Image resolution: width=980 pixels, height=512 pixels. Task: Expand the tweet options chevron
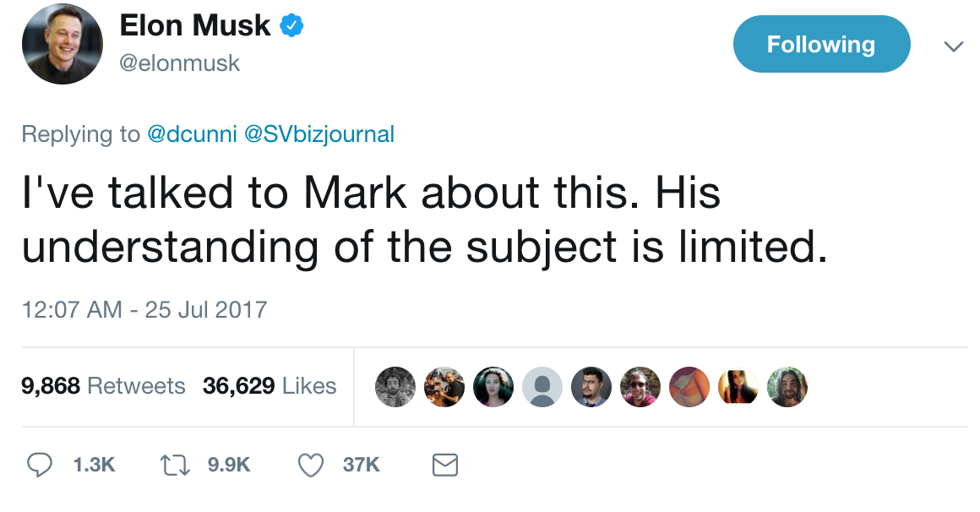[x=953, y=46]
